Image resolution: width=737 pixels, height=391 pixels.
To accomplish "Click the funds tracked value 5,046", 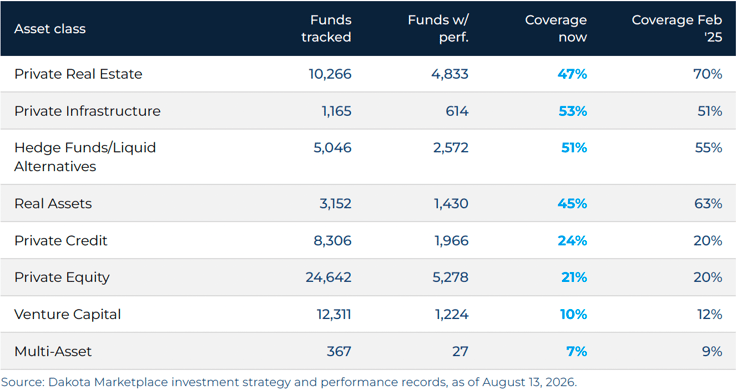I will (x=332, y=148).
